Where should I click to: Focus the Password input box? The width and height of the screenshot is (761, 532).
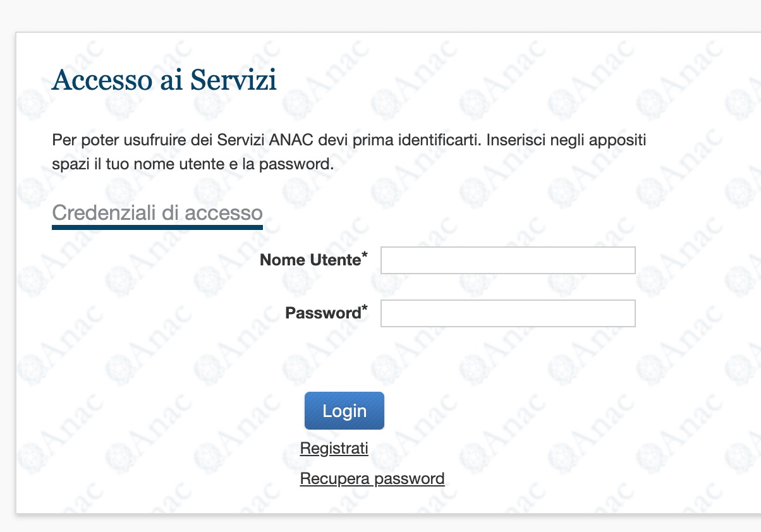[x=508, y=313]
